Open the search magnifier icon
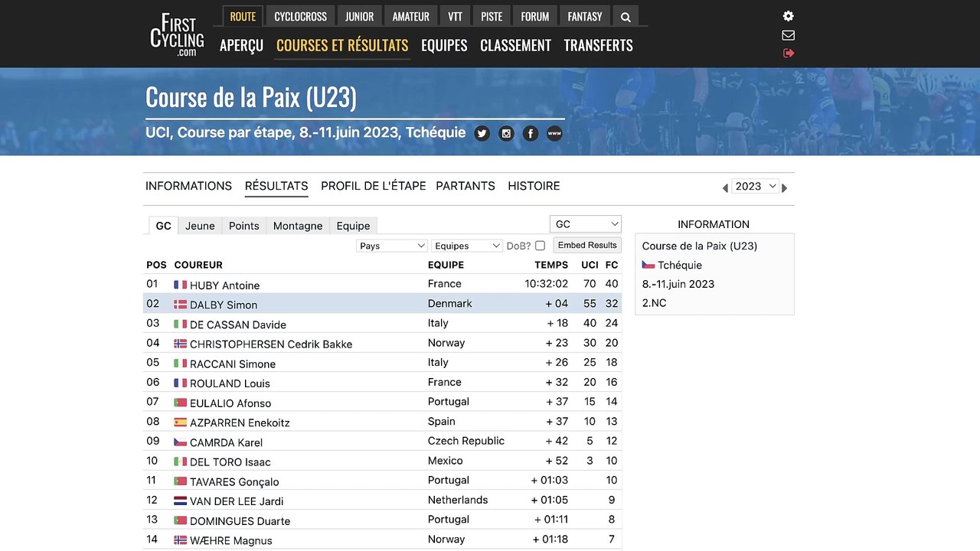This screenshot has height=551, width=980. [626, 17]
